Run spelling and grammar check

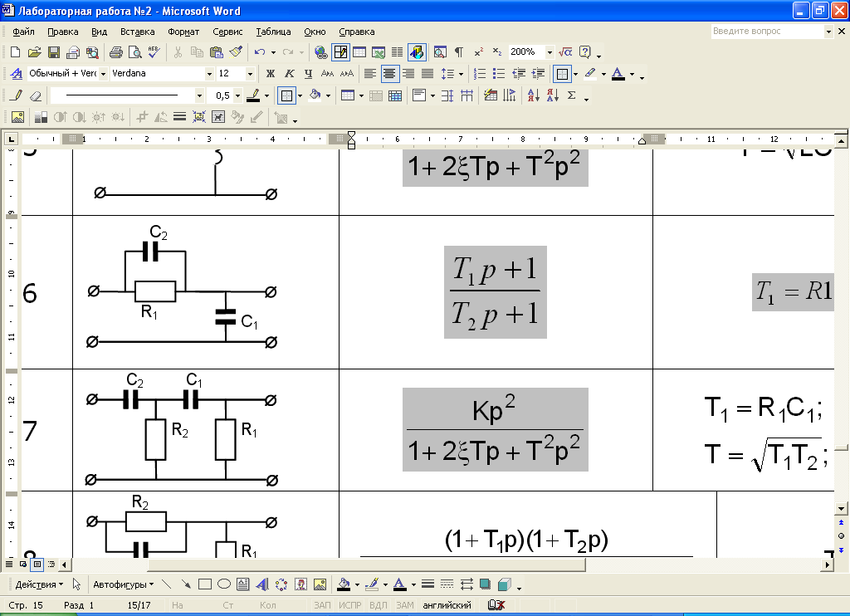coord(154,52)
